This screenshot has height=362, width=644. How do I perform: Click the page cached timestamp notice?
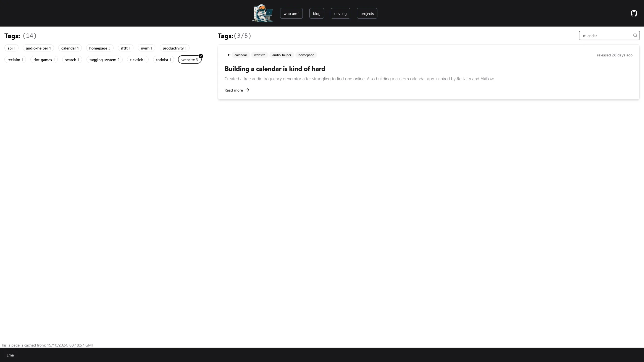47,345
